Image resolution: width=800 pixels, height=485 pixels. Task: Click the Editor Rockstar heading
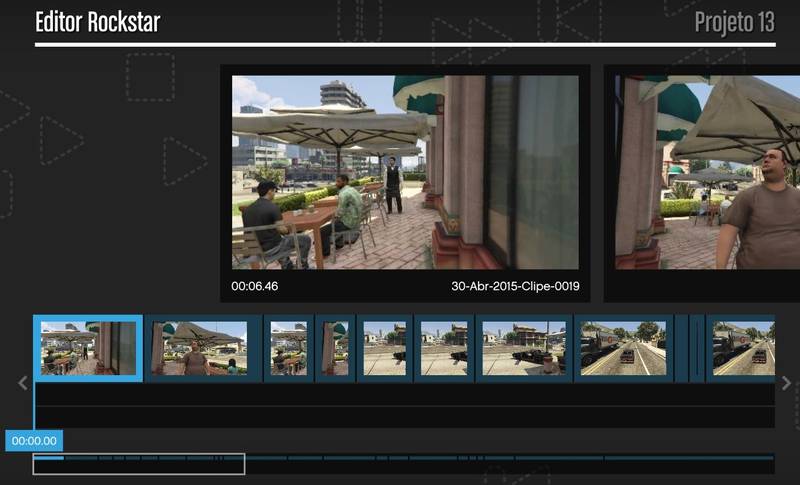(97, 22)
